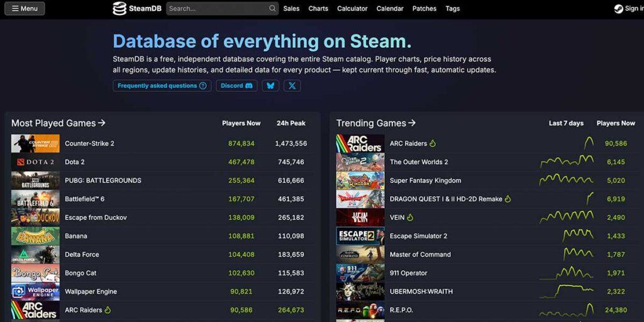644x322 pixels.
Task: Click the 911 Operator thumbnail
Action: pyautogui.click(x=360, y=273)
